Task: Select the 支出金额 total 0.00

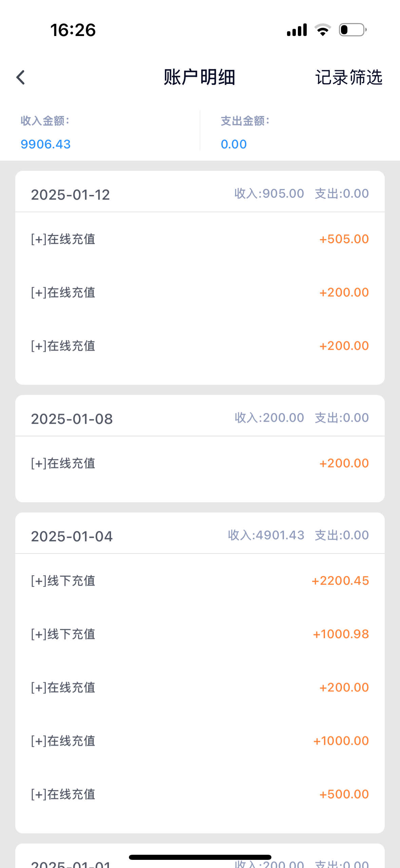Action: click(x=233, y=144)
